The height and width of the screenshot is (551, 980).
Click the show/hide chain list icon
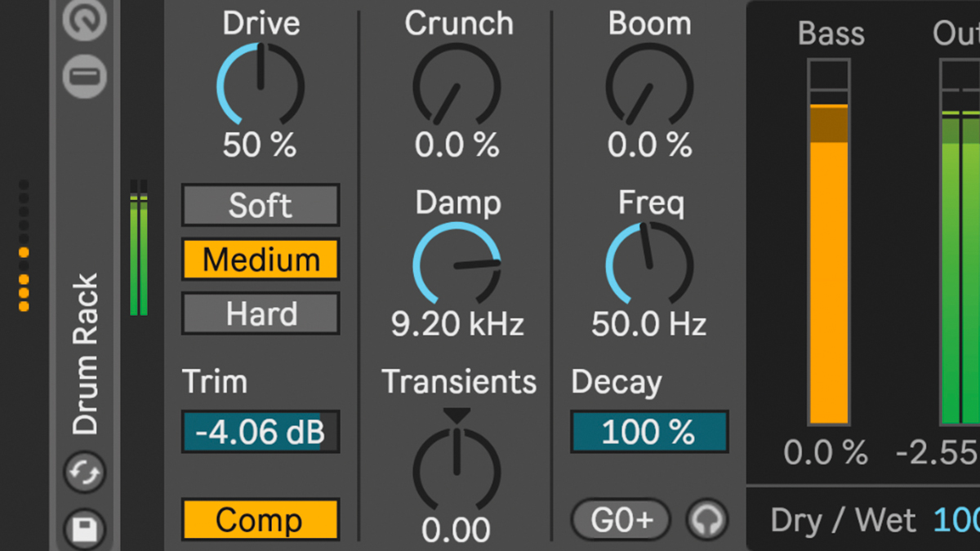[x=85, y=77]
